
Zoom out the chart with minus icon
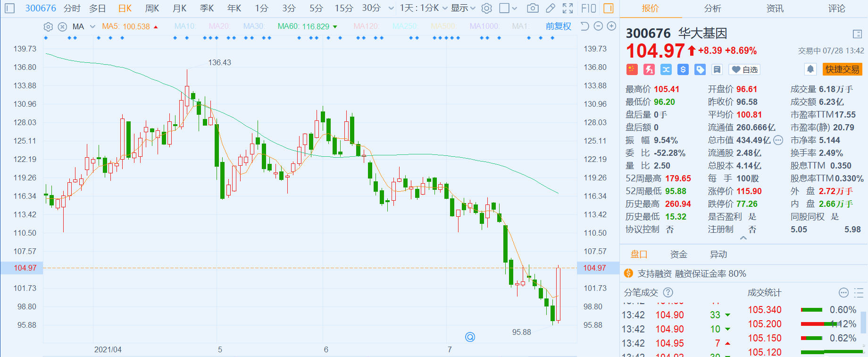pyautogui.click(x=598, y=26)
